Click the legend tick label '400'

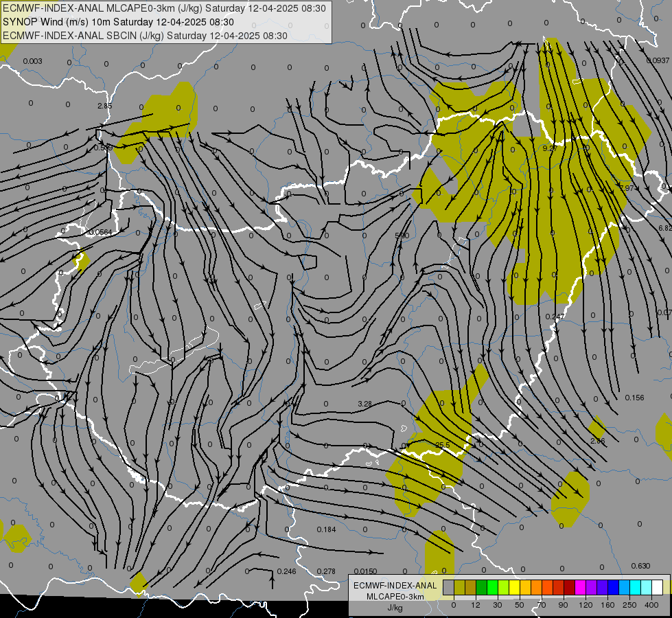(651, 605)
